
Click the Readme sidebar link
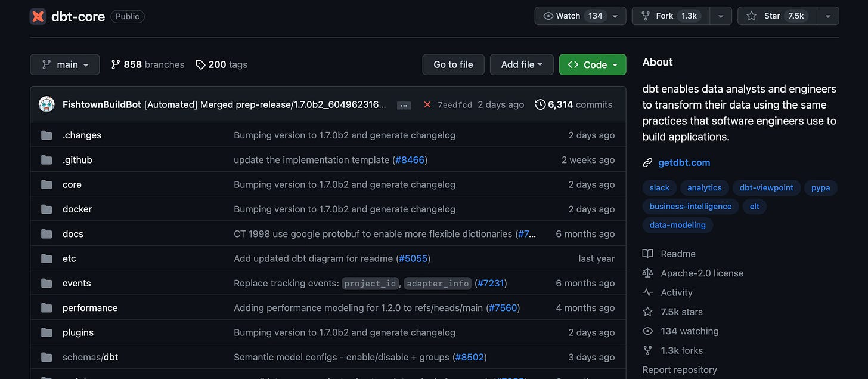[678, 254]
